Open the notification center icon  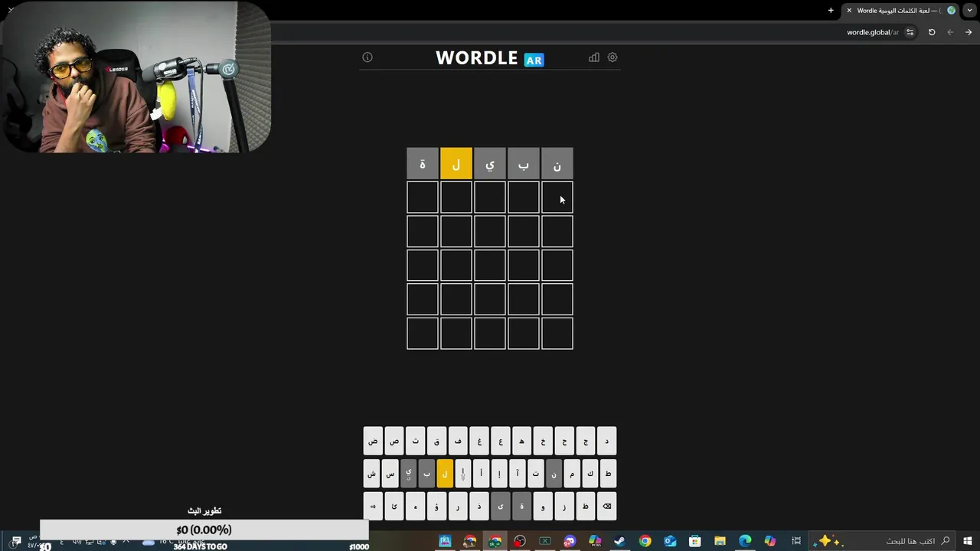pos(16,541)
